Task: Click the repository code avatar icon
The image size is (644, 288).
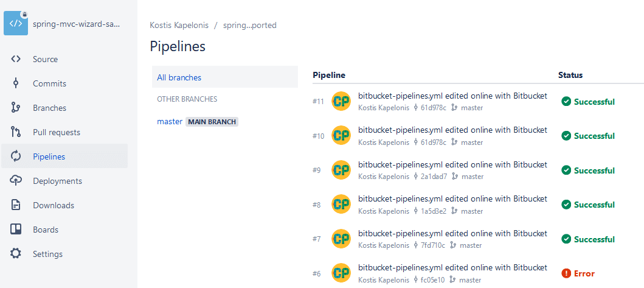Action: click(x=16, y=24)
